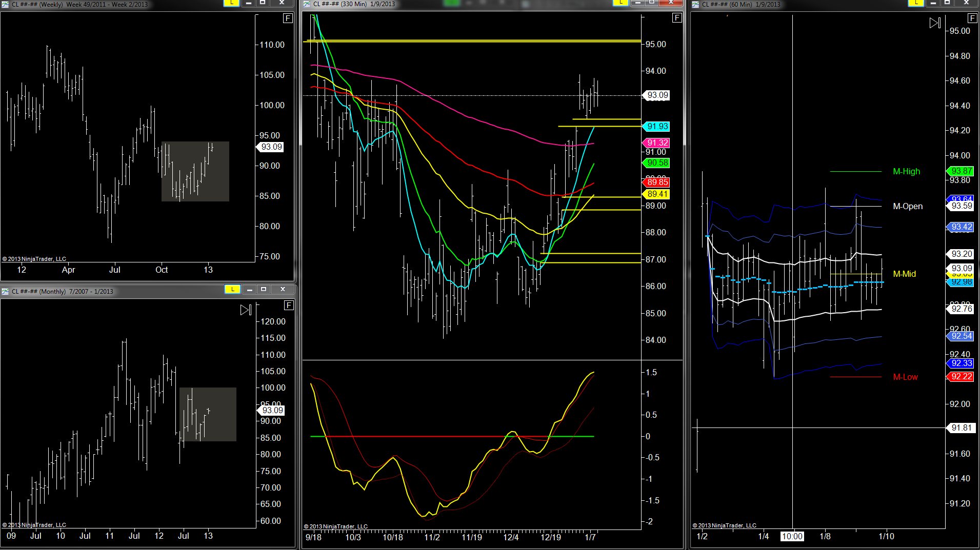The image size is (980, 550).
Task: Click the 93.09 price marker on the Monthly chart
Action: [272, 411]
